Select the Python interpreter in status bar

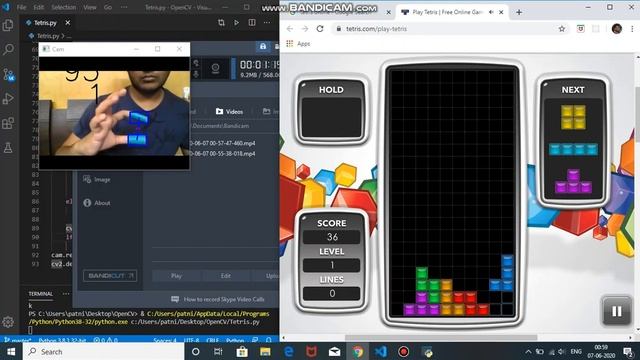(62, 340)
